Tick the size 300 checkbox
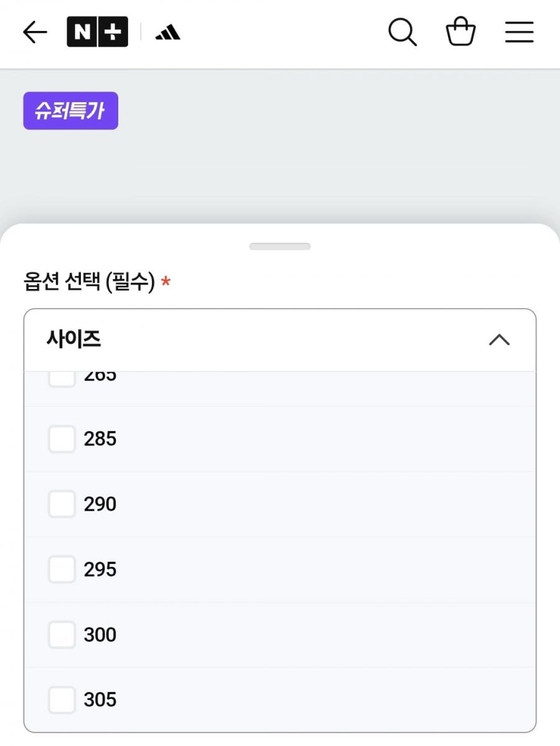 coord(62,634)
